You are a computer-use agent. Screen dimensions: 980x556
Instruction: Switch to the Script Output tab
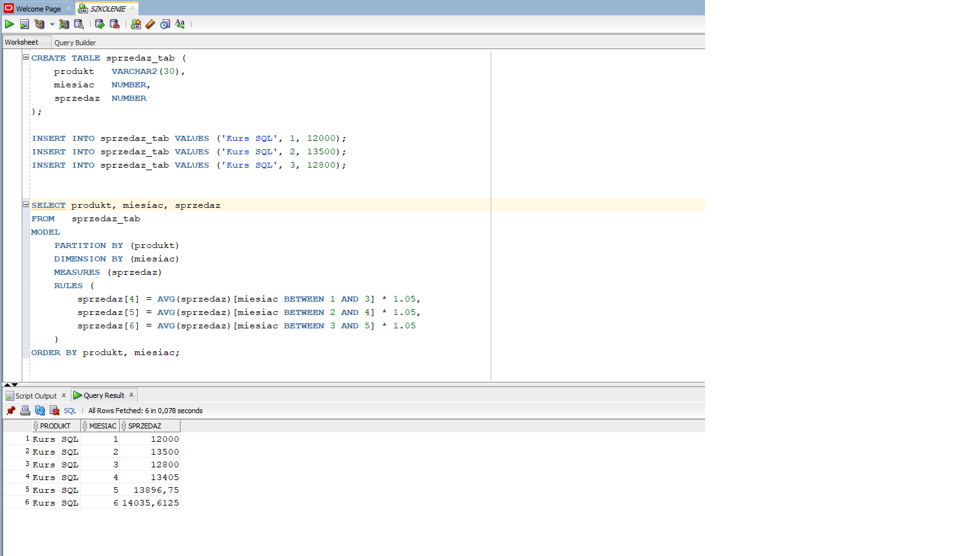[x=36, y=396]
